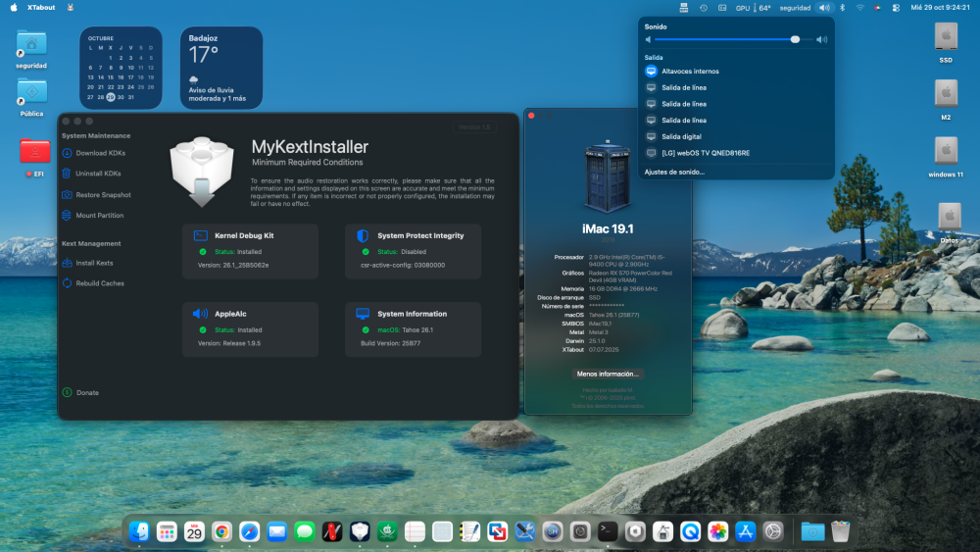This screenshot has height=552, width=980.
Task: Click the seguridad user menu item
Action: point(795,8)
